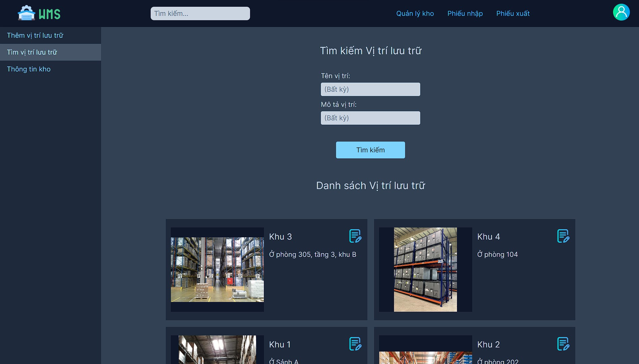Click the Khu 3 title
Screen dimensions: 639x364
280,237
